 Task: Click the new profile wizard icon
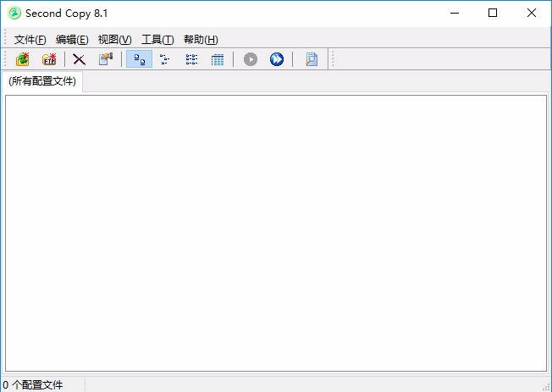(x=23, y=59)
